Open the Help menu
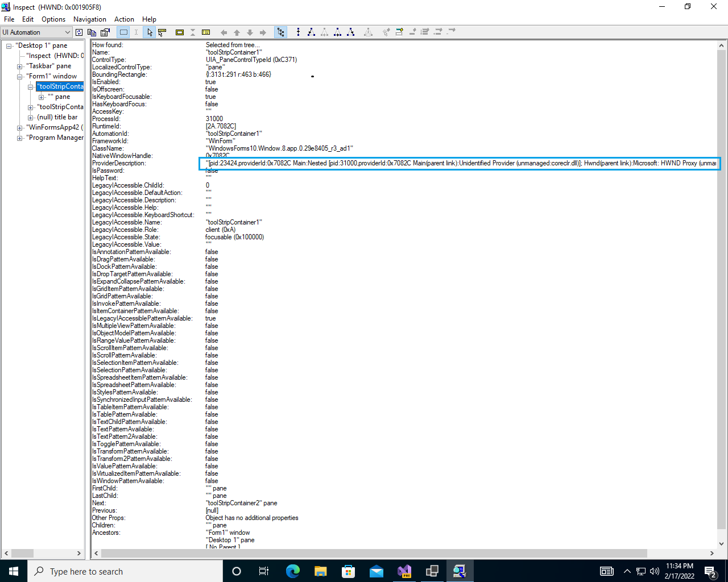Screen dimensions: 728x582 pyautogui.click(x=149, y=19)
